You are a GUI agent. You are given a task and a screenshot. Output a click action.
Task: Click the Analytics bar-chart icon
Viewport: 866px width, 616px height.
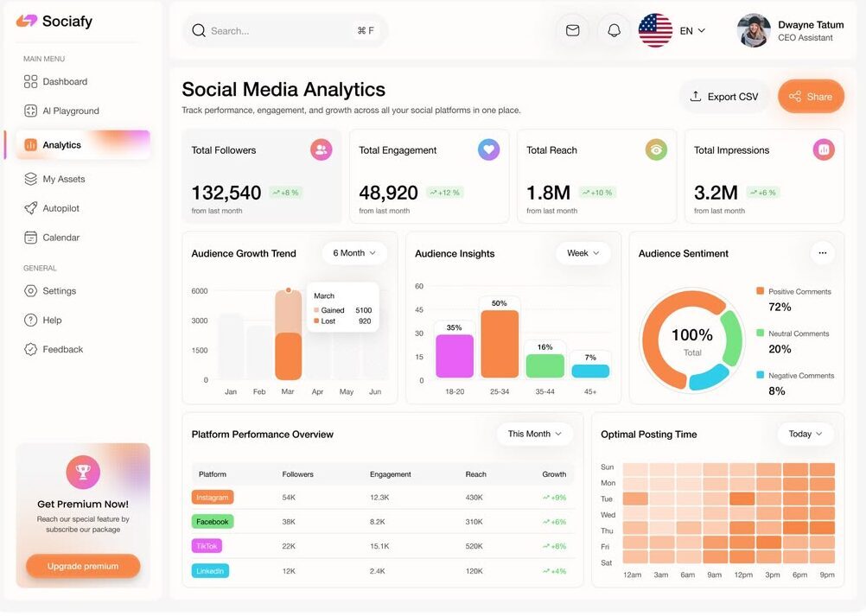pos(30,145)
